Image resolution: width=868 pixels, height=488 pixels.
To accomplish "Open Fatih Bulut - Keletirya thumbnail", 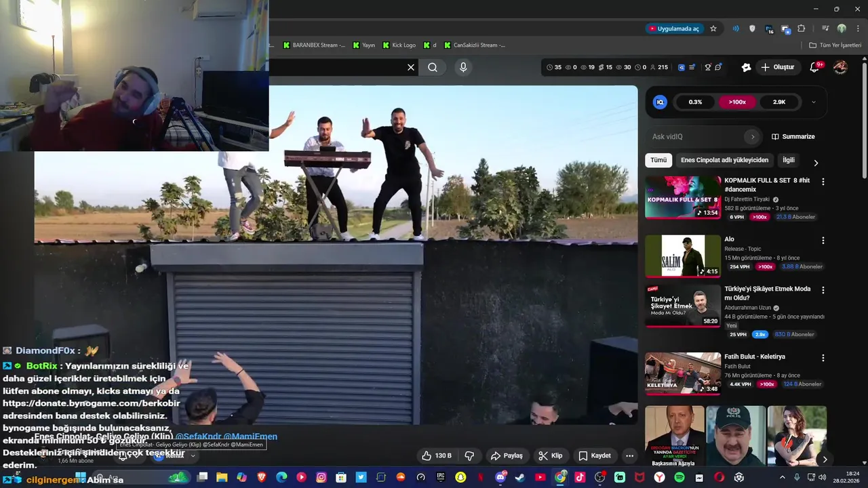I will [x=682, y=373].
